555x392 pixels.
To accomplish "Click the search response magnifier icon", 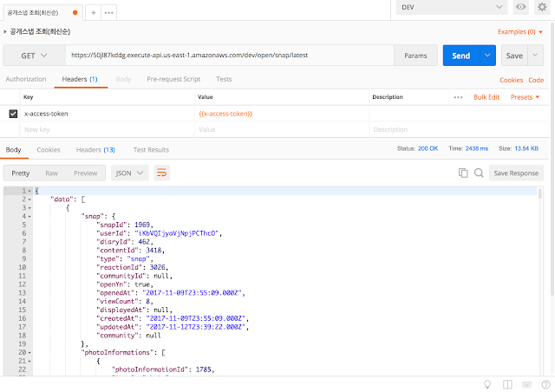I will (478, 173).
